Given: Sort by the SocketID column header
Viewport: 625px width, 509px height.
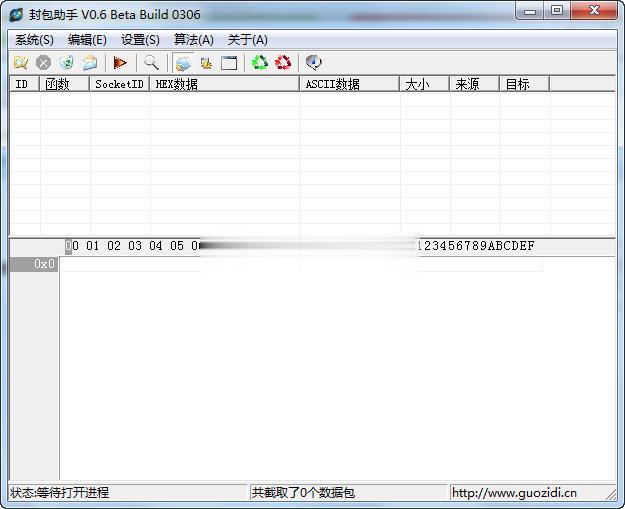Looking at the screenshot, I should [x=120, y=84].
